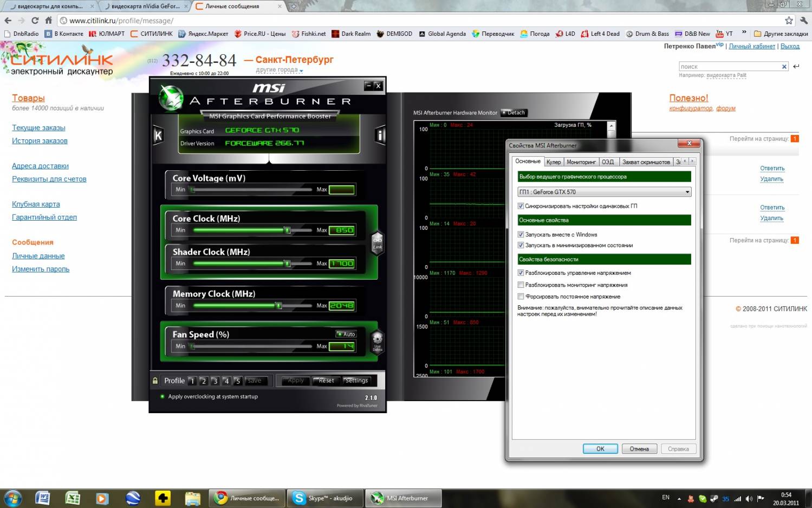812x508 pixels.
Task: Clear the search field with X icon
Action: (784, 67)
